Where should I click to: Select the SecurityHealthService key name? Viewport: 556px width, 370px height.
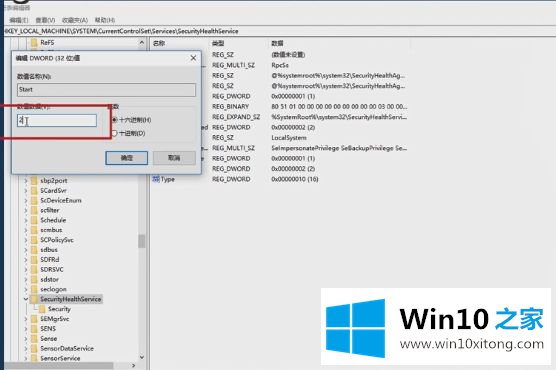coord(71,299)
